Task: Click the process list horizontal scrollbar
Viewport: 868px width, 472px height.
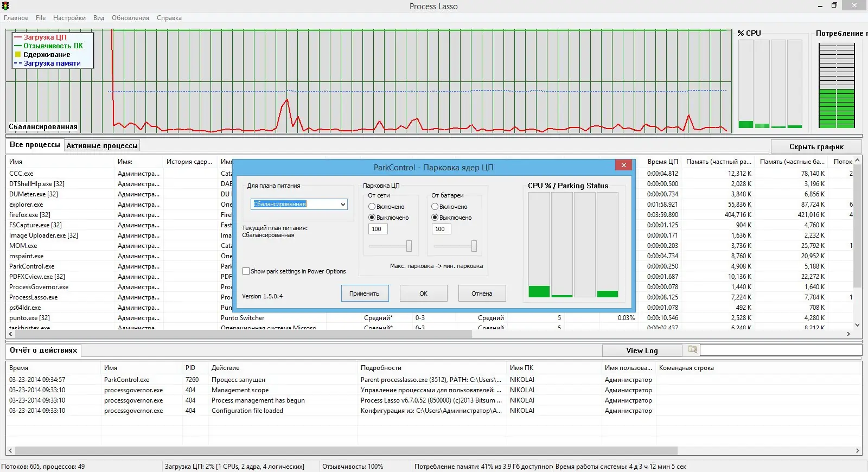Action: [243, 334]
